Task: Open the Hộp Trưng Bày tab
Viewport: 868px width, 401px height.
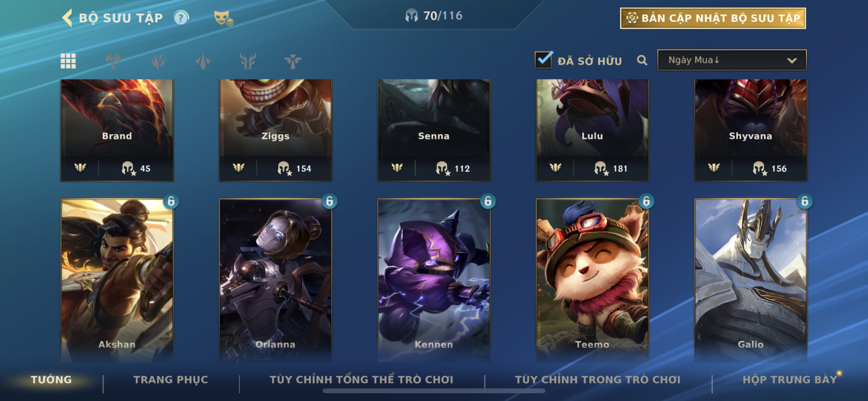Action: (790, 380)
